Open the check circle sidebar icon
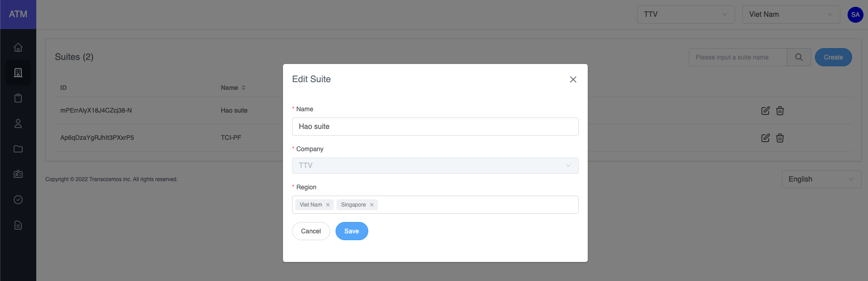 (18, 200)
